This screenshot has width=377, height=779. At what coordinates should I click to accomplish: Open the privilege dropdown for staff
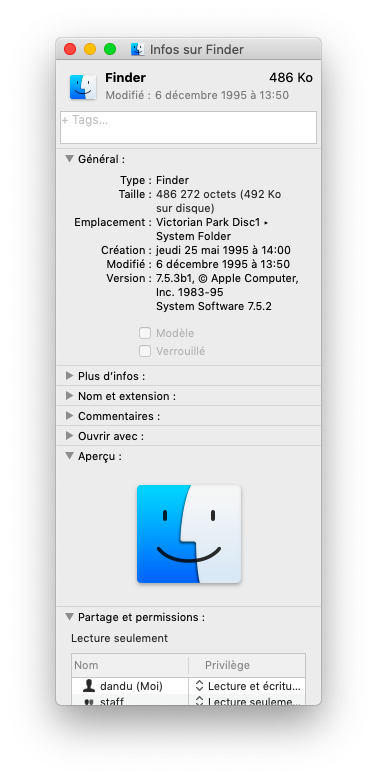tap(247, 700)
